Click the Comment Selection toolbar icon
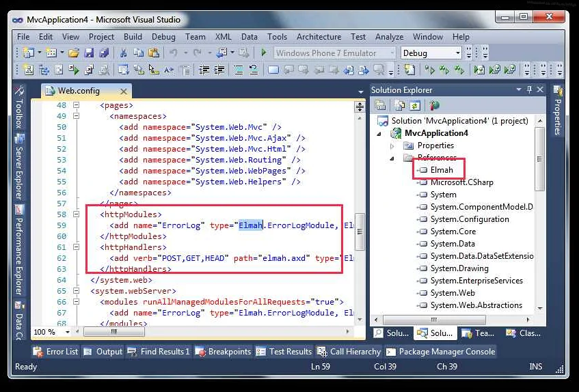579x392 pixels. [x=239, y=70]
